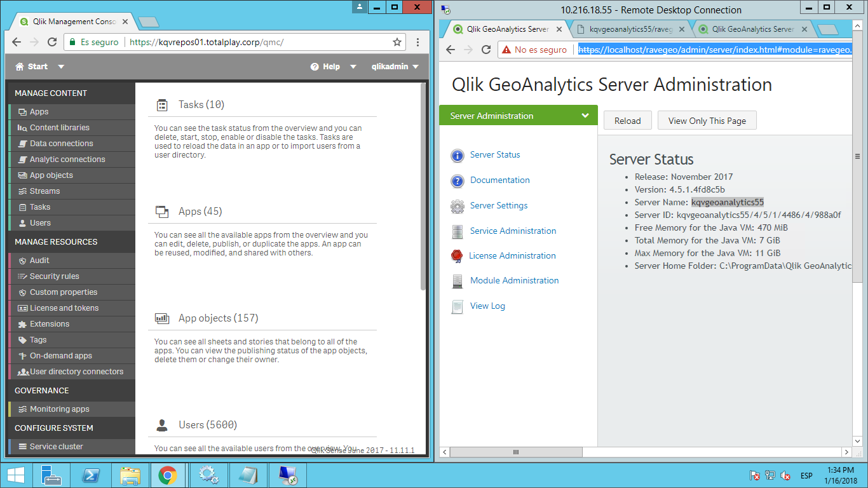Open Users (5600) overview heading

pyautogui.click(x=208, y=425)
